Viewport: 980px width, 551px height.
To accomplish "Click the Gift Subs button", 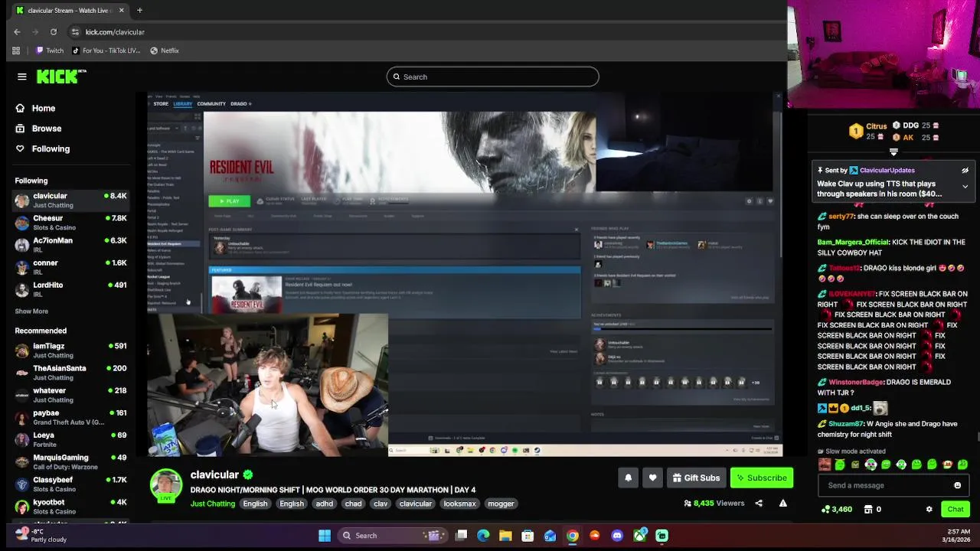I will point(696,478).
